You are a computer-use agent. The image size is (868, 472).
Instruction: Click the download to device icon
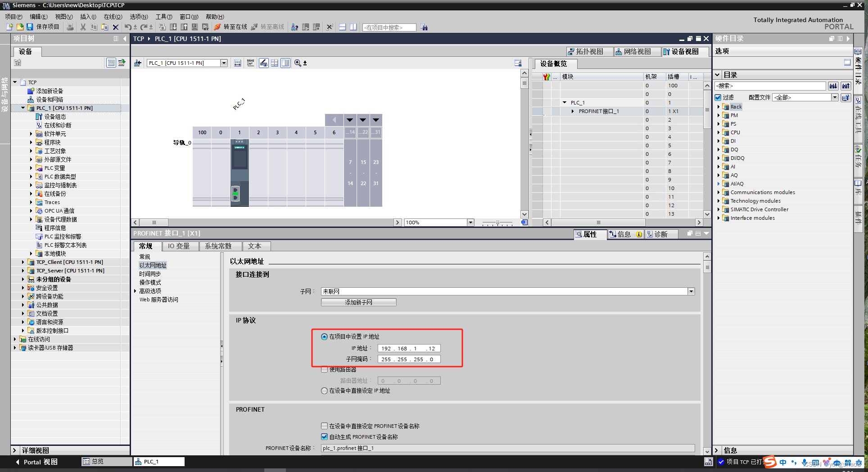[x=173, y=27]
